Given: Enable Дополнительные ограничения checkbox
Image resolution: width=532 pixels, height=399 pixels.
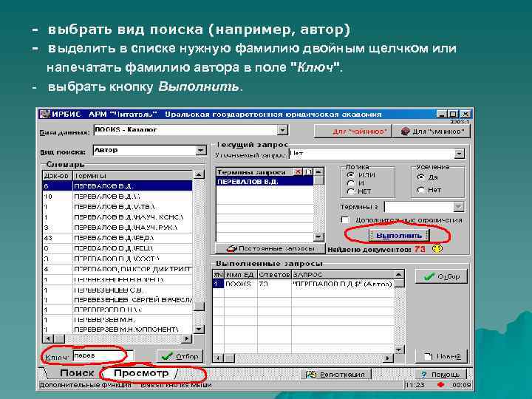Looking at the screenshot, I should (345, 220).
